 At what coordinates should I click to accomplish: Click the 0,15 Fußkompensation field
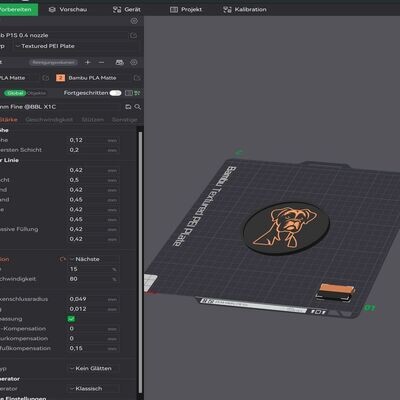coord(93,348)
